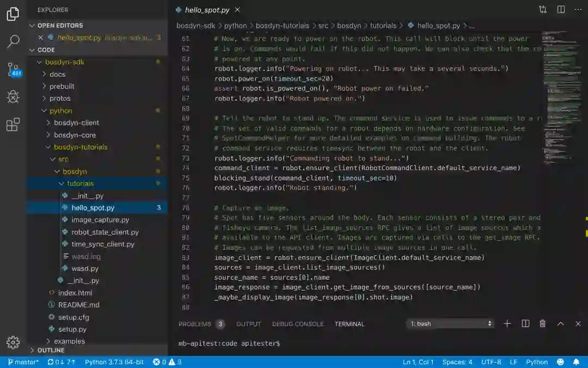Open Source Control view with 461 badge
Screen dimensions: 588x368
pyautogui.click(x=14, y=70)
